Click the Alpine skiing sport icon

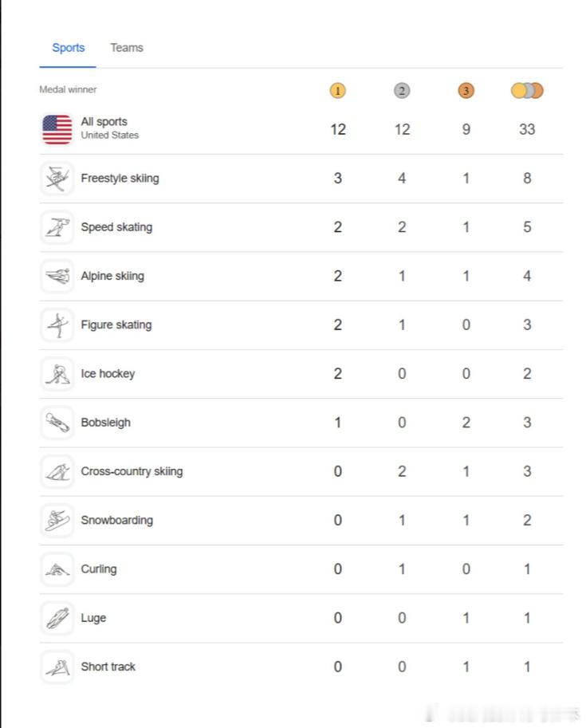(x=57, y=276)
